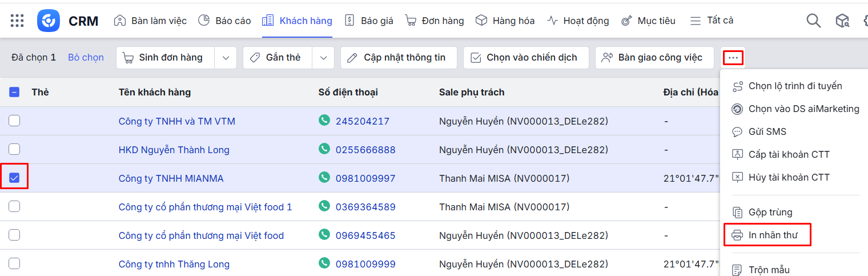Choose Gộp trùng from the menu
This screenshot has height=276, width=868.
tap(770, 212)
